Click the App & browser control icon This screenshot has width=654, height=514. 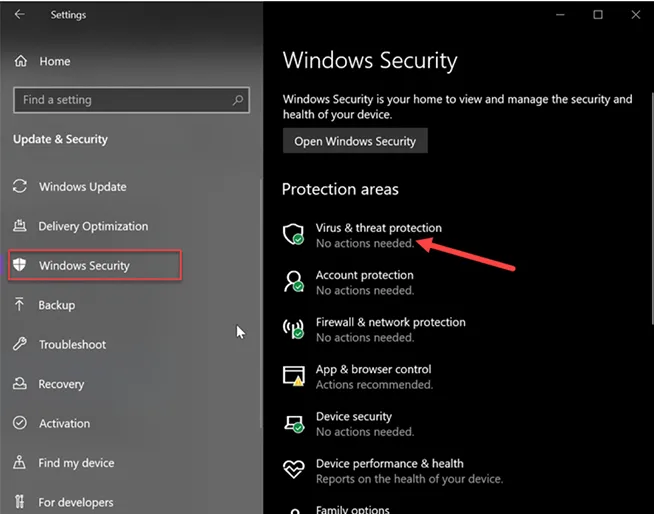[x=293, y=376]
